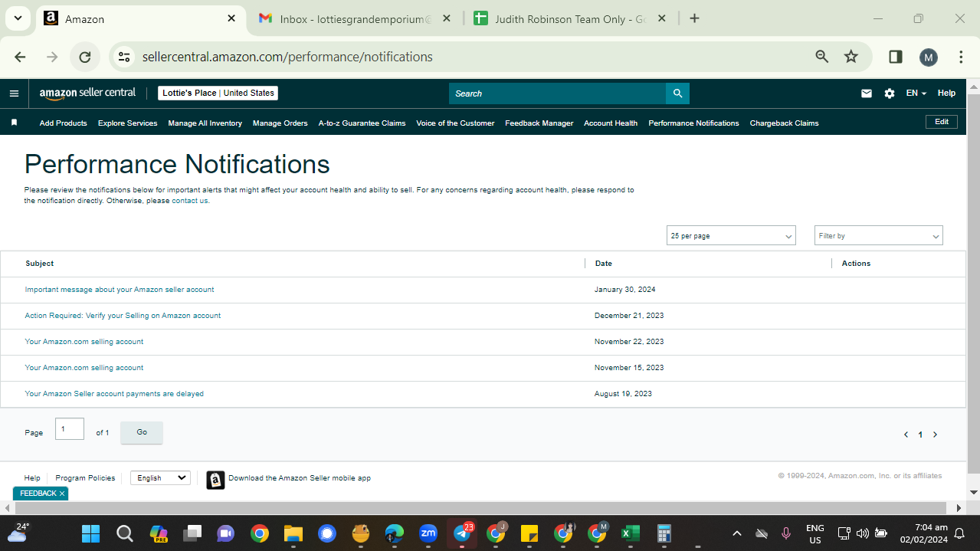This screenshot has width=980, height=551.
Task: Open the hamburger menu in Seller Central
Action: tap(14, 93)
